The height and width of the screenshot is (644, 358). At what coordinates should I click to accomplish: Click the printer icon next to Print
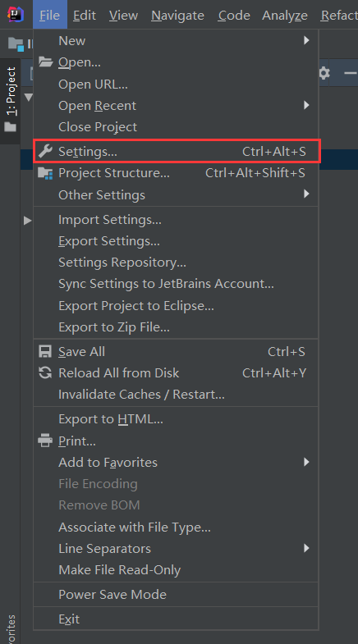(x=45, y=441)
